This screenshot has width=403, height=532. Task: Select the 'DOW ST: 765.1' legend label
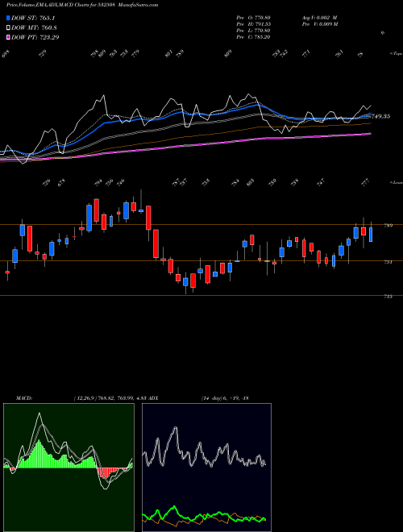[33, 19]
